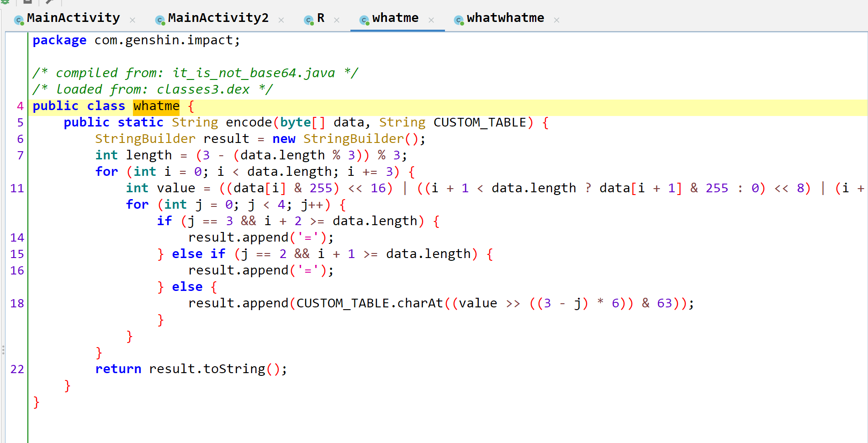Image resolution: width=868 pixels, height=443 pixels.
Task: Click the 'loaded from: classes3.dex' comment
Action: click(153, 90)
